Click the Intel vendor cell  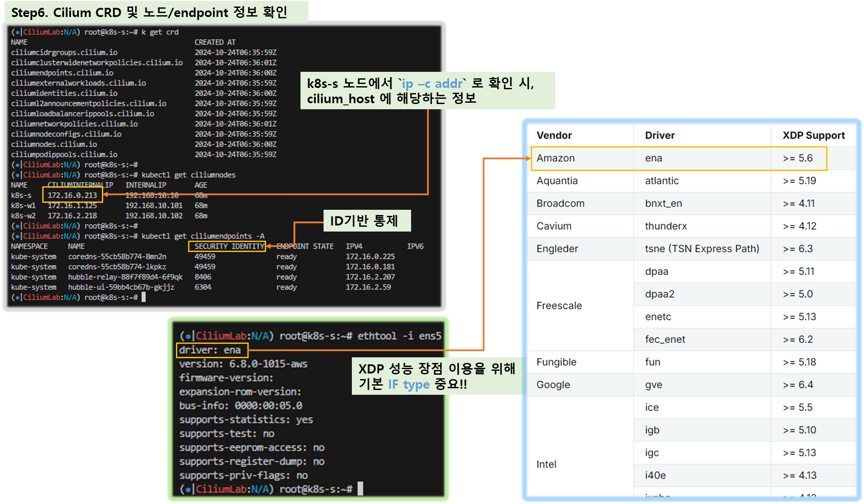pos(546,464)
